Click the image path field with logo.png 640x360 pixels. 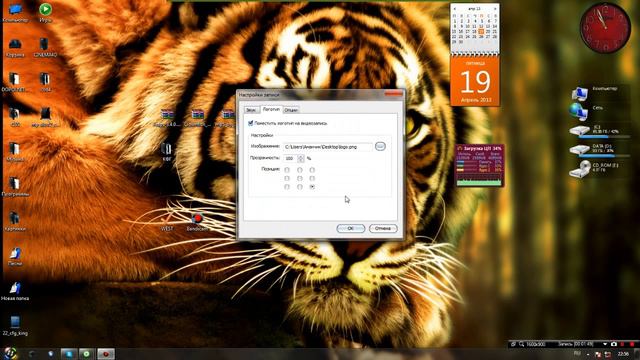click(x=327, y=147)
